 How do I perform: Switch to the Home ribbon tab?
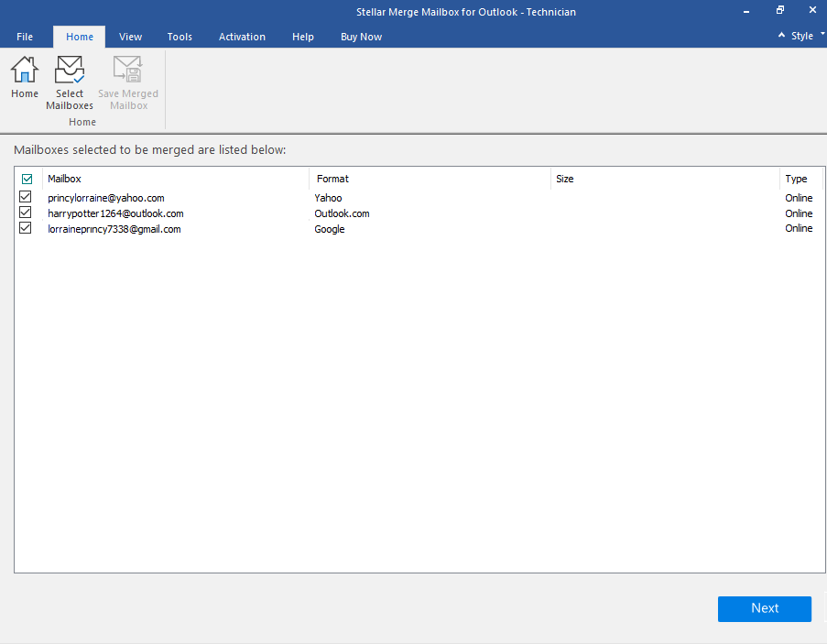click(x=79, y=37)
